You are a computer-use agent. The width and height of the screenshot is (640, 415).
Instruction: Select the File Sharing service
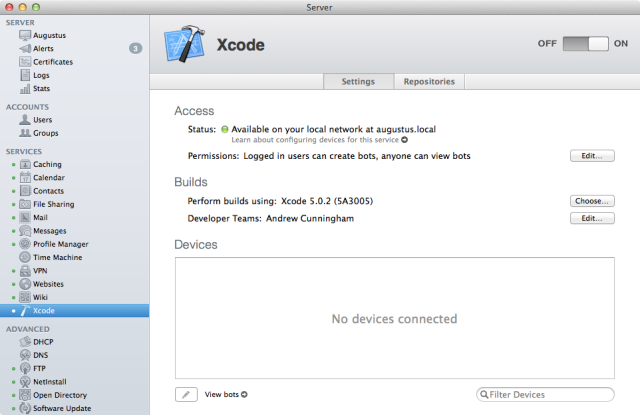(53, 204)
